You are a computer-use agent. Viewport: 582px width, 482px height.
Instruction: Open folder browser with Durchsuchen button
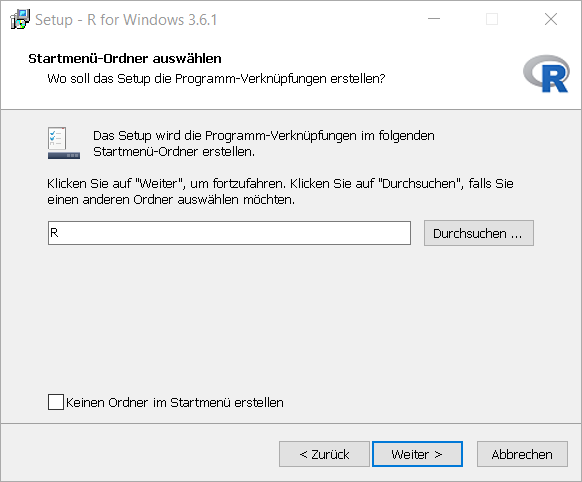[479, 233]
